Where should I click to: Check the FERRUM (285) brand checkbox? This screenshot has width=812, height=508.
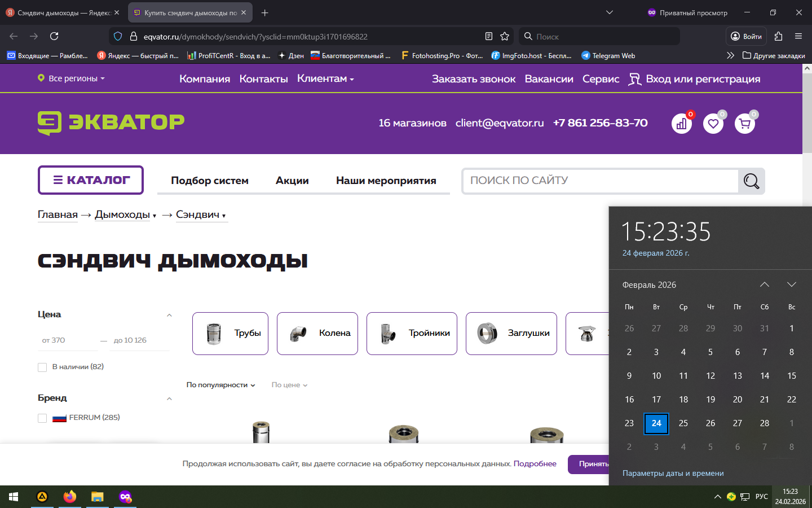coord(42,418)
